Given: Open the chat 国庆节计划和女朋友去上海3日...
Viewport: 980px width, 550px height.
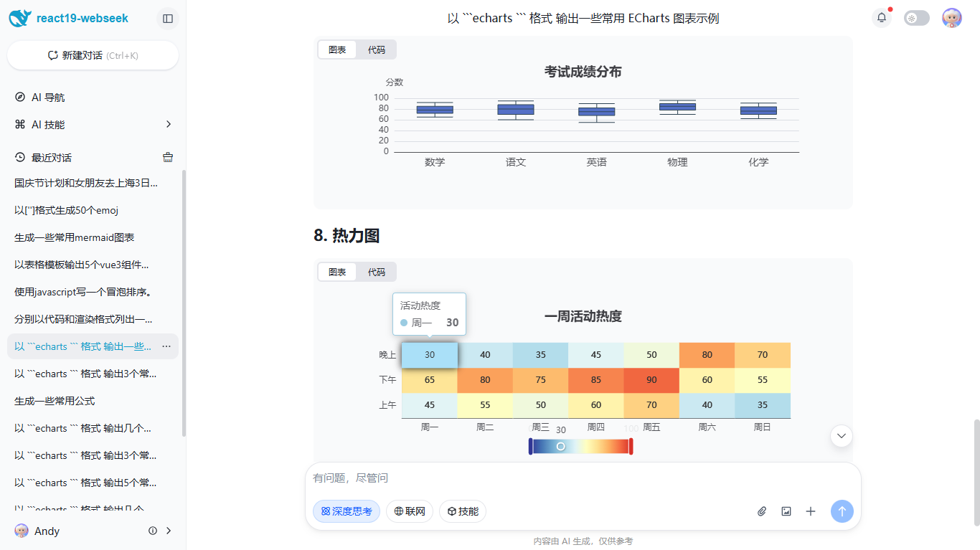Looking at the screenshot, I should (93, 183).
